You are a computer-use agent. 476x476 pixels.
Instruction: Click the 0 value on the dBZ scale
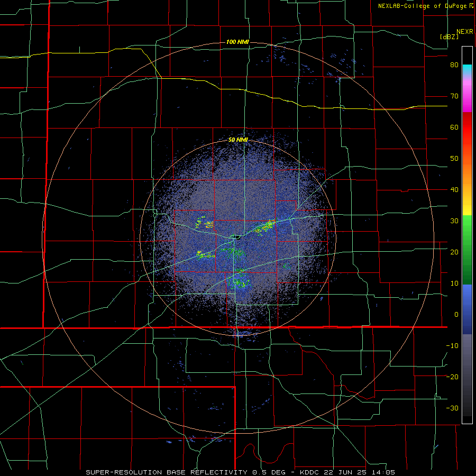click(x=456, y=315)
